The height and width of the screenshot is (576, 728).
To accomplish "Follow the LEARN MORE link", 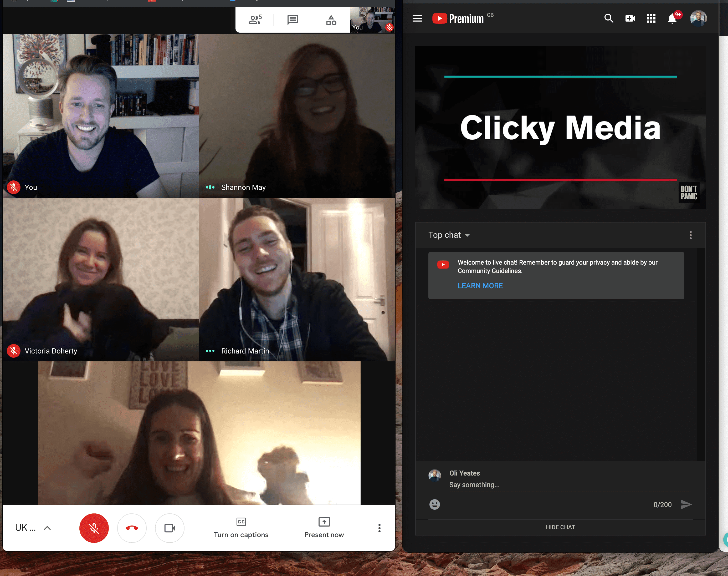I will [480, 286].
